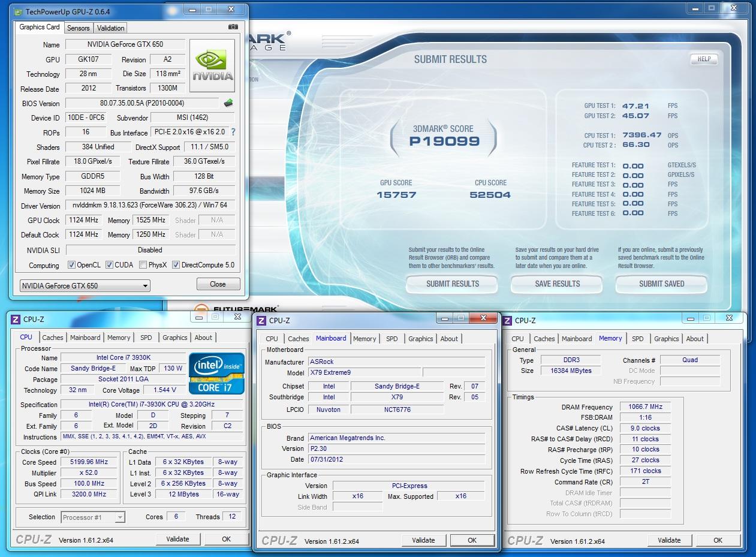Select the Graphics Card tab in GPU-Z
This screenshot has width=756, height=557.
coord(40,27)
